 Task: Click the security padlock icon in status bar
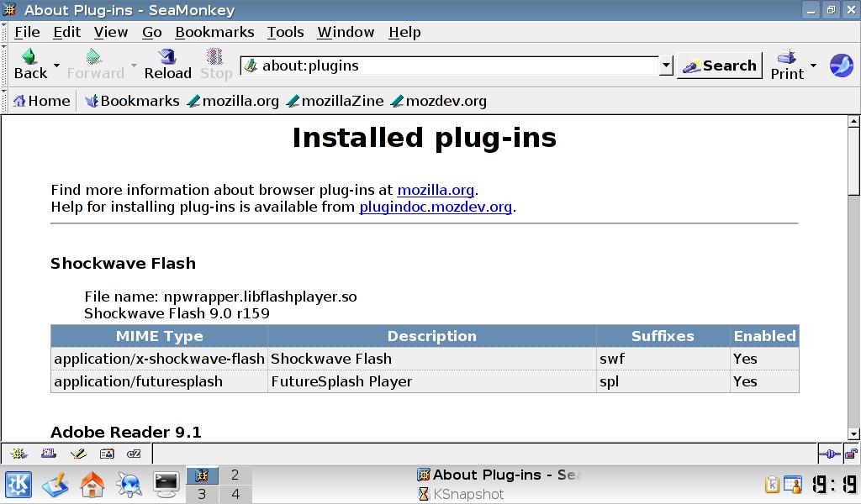pyautogui.click(x=850, y=454)
